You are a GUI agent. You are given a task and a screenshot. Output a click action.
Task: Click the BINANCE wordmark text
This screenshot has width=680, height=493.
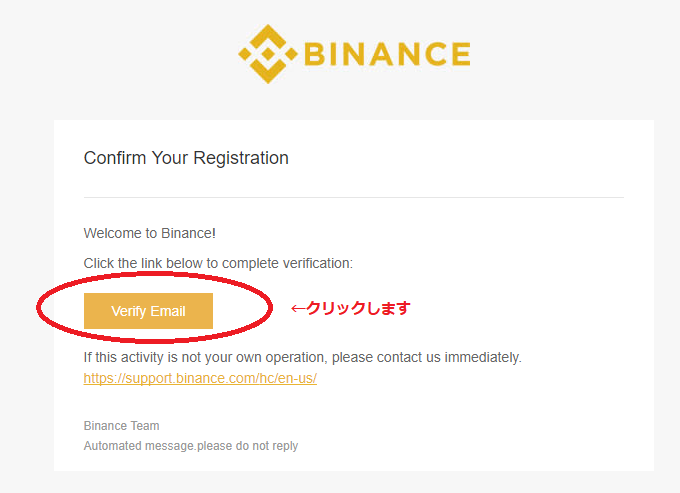pyautogui.click(x=387, y=54)
